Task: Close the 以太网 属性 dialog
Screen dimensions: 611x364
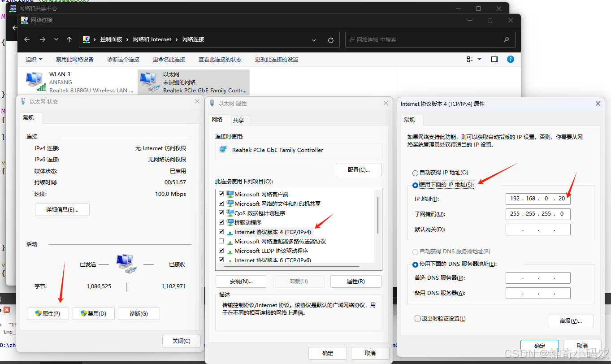Action: click(386, 103)
